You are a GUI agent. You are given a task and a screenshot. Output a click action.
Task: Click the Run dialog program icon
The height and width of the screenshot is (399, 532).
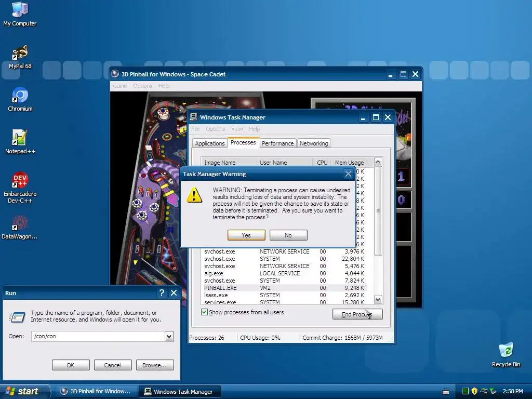click(x=17, y=317)
